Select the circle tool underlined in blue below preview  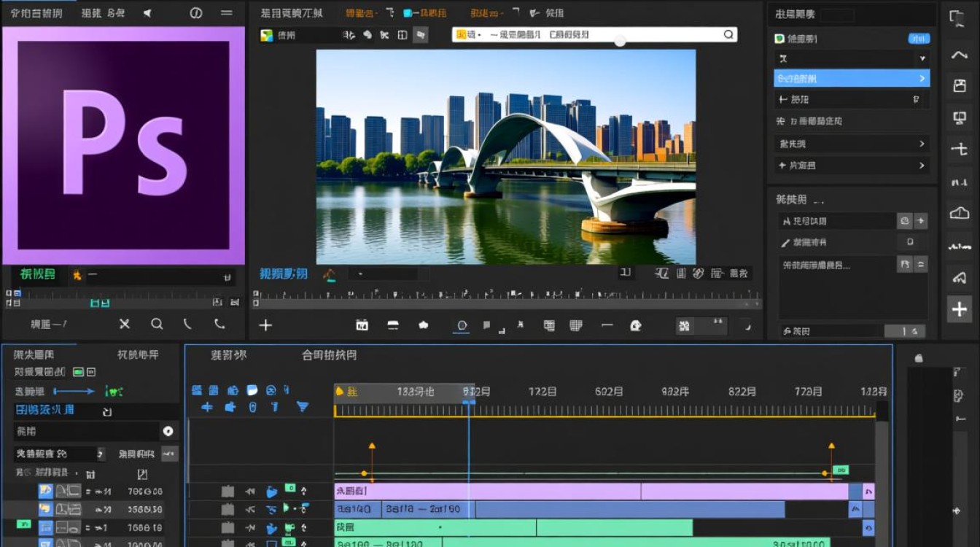pos(461,325)
